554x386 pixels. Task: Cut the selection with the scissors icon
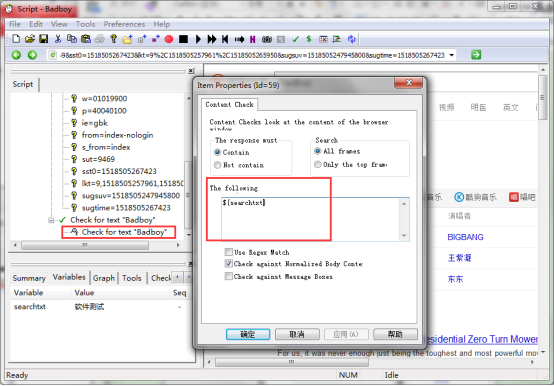pyautogui.click(x=58, y=39)
